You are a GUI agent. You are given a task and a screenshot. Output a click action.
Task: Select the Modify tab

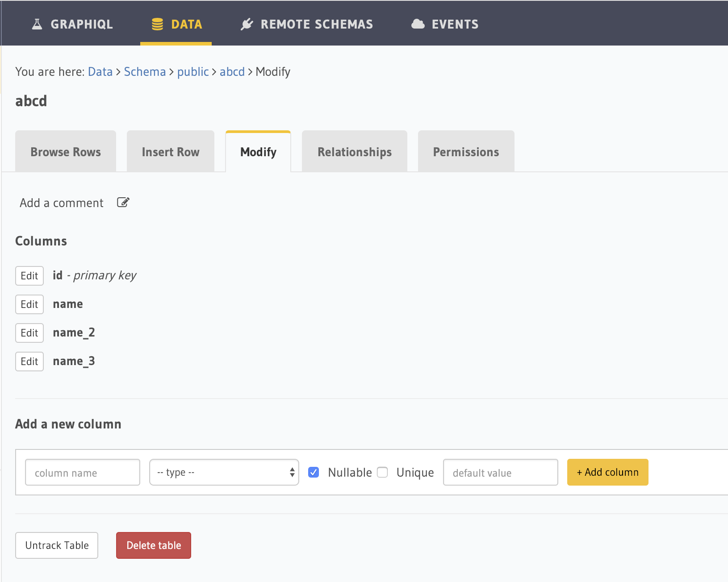point(258,152)
